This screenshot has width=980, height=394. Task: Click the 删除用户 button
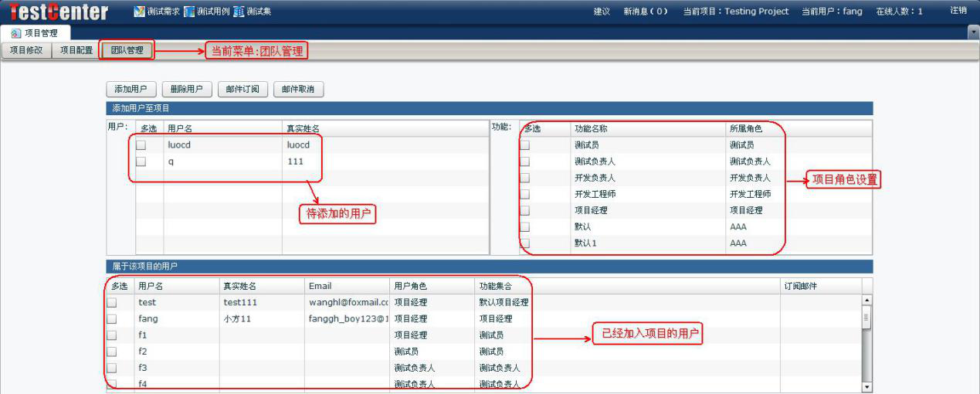coord(187,89)
